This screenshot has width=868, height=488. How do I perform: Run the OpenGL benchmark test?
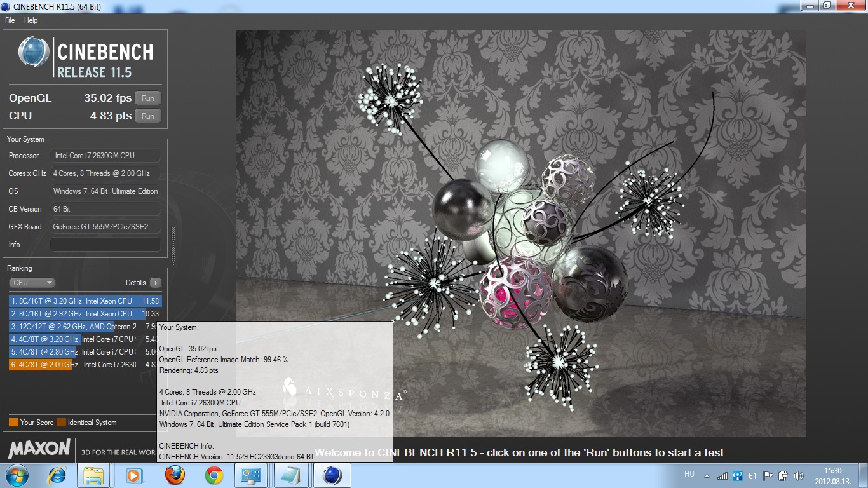pos(148,98)
